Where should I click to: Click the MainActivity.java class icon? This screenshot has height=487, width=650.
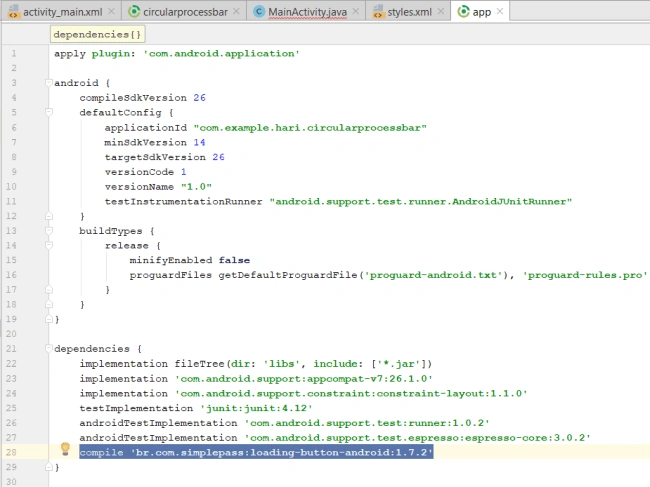[x=259, y=12]
